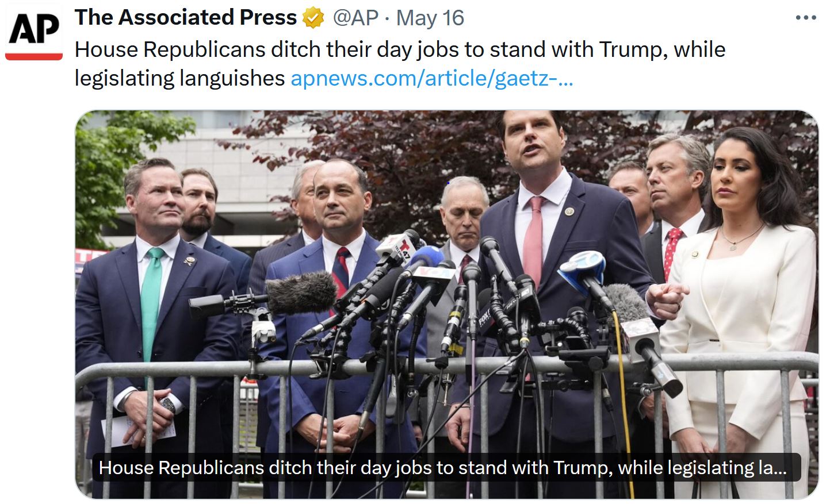
Task: Open The Associated Press profile name
Action: [x=185, y=18]
